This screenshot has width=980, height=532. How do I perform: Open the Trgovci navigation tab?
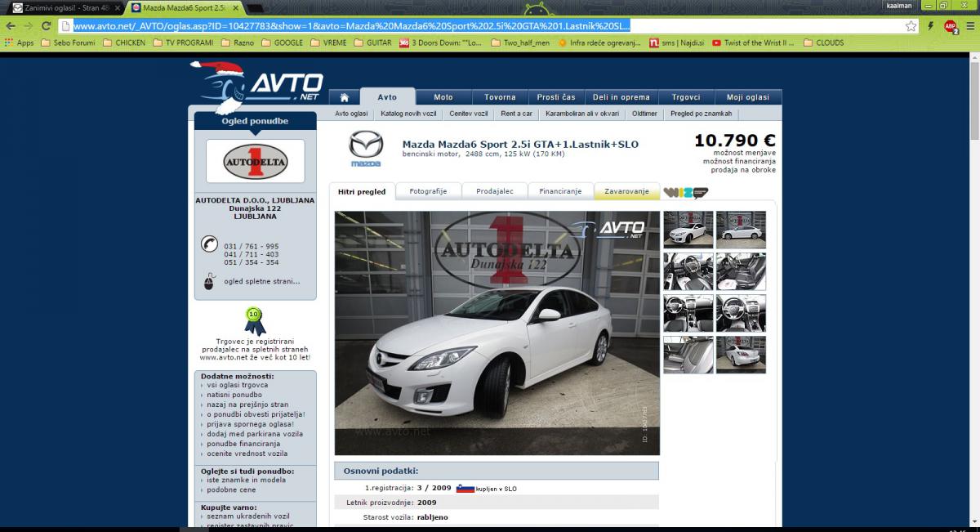[686, 97]
